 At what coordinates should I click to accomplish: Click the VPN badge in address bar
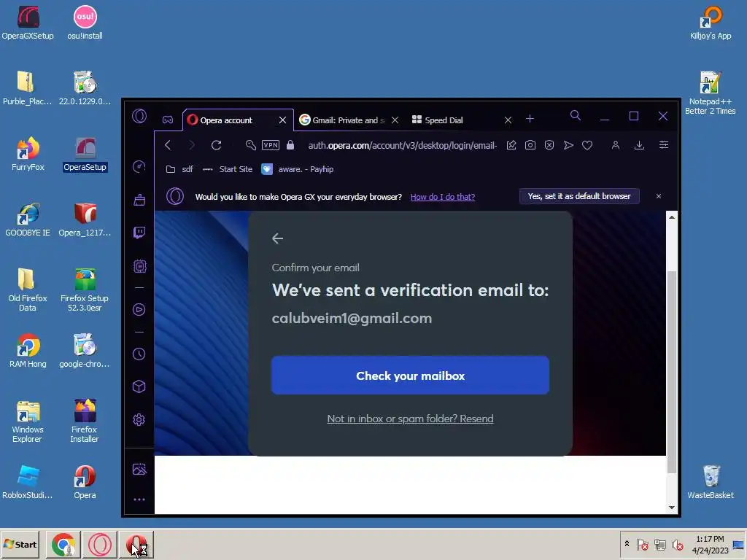[x=270, y=145]
